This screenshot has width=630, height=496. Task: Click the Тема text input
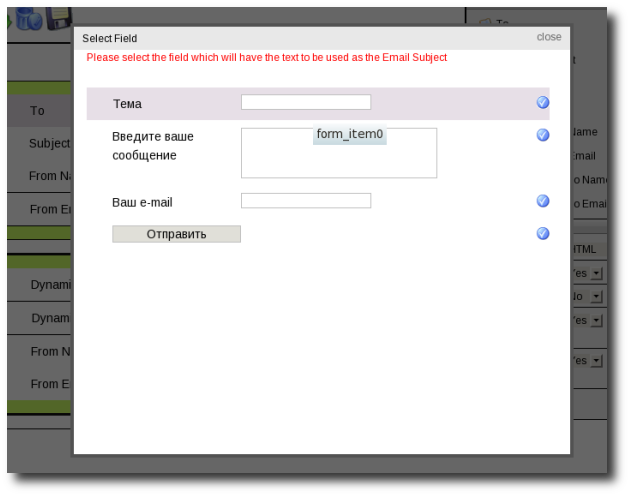[306, 102]
